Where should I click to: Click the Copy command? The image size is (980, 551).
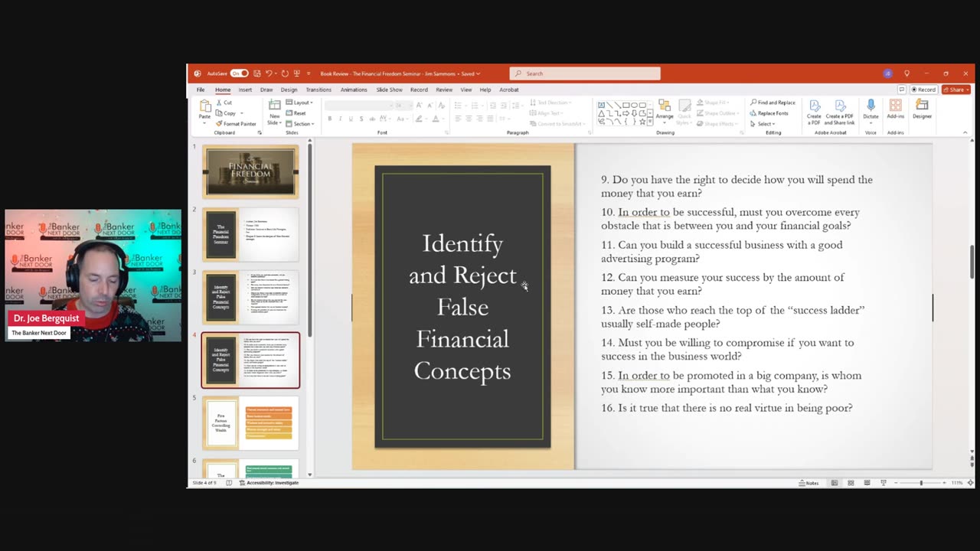[226, 113]
